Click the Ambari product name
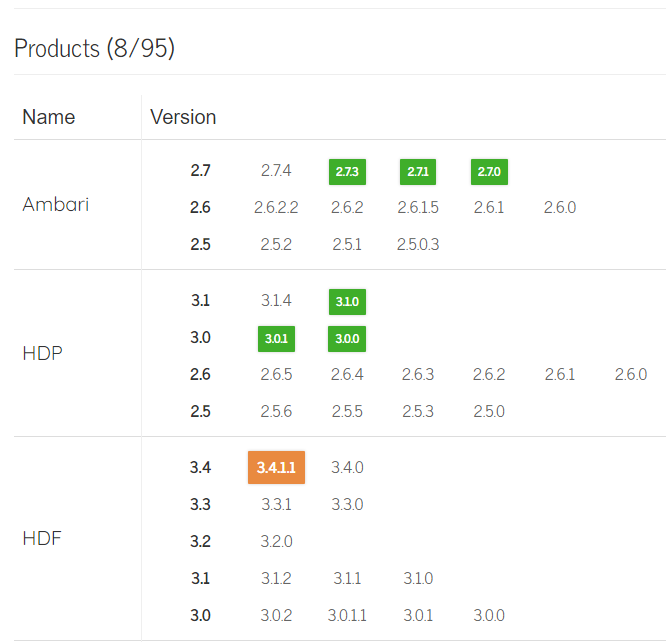 tap(56, 205)
